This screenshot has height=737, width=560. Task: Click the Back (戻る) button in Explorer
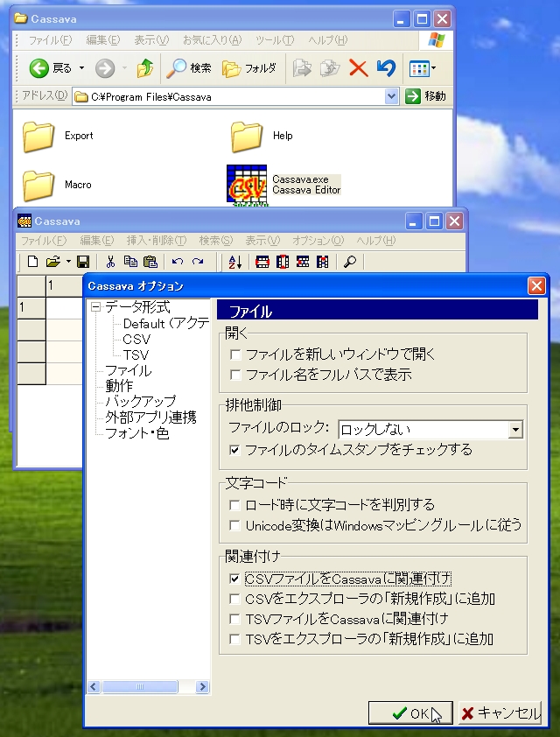point(50,68)
